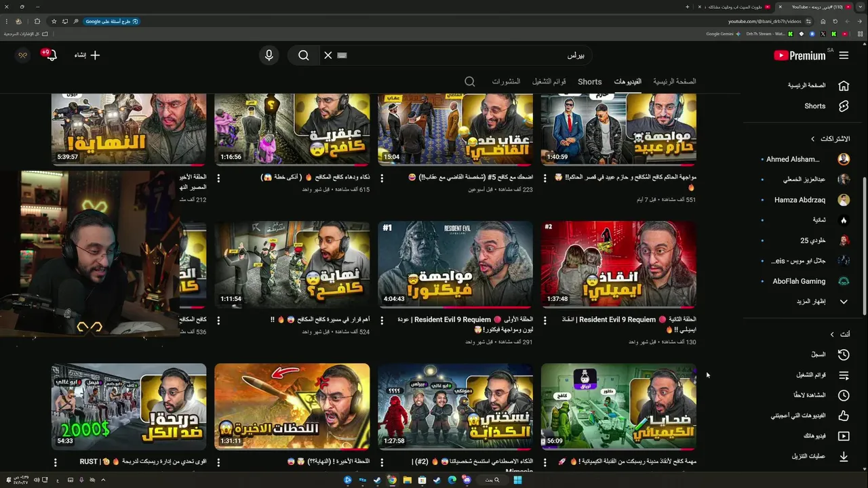868x488 pixels.
Task: Bookmark page with the star icon
Action: pyautogui.click(x=54, y=21)
